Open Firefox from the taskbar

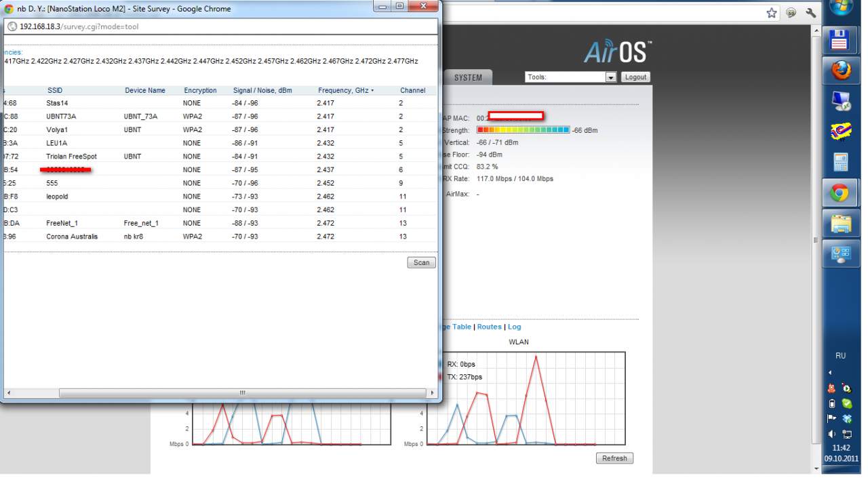point(840,70)
